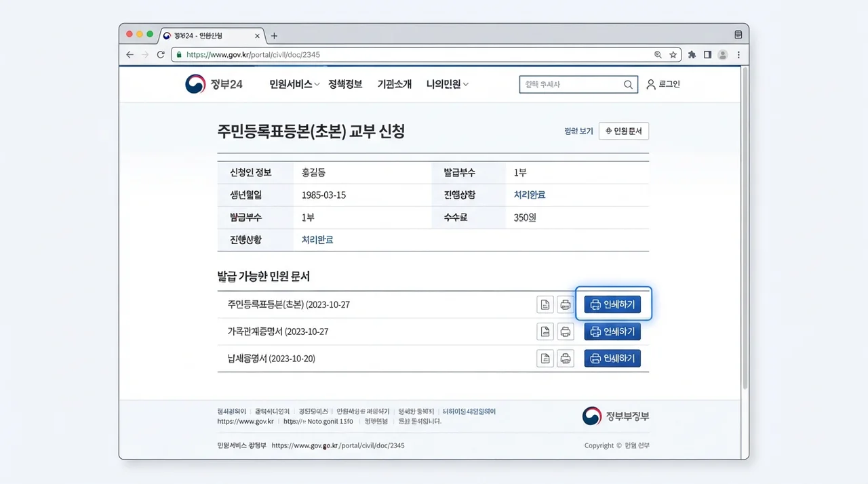
Task: Reload the page using the browser refresh icon
Action: [161, 55]
